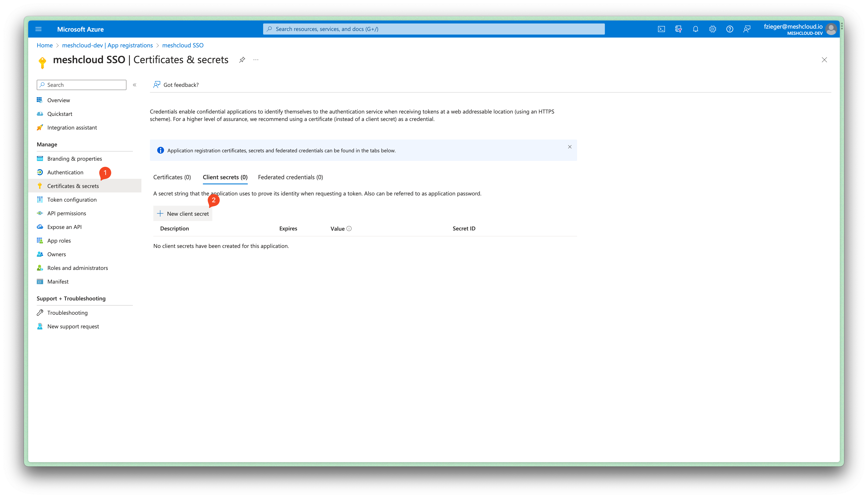The image size is (868, 498).
Task: Open API permissions settings
Action: click(x=67, y=213)
